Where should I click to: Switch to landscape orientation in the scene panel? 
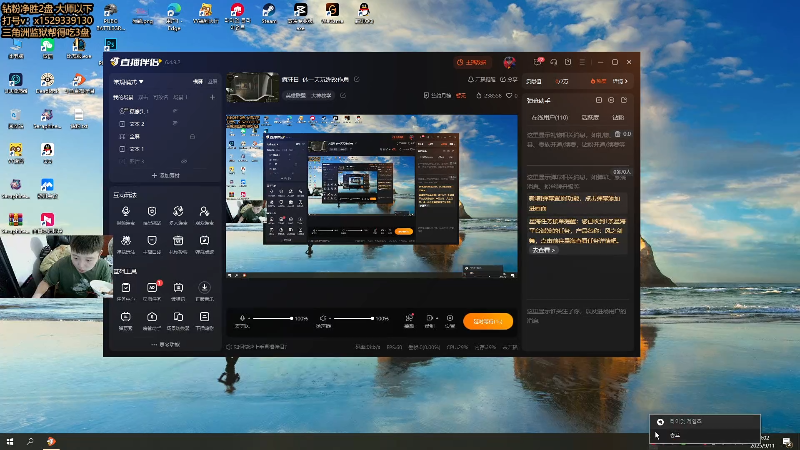coord(197,82)
